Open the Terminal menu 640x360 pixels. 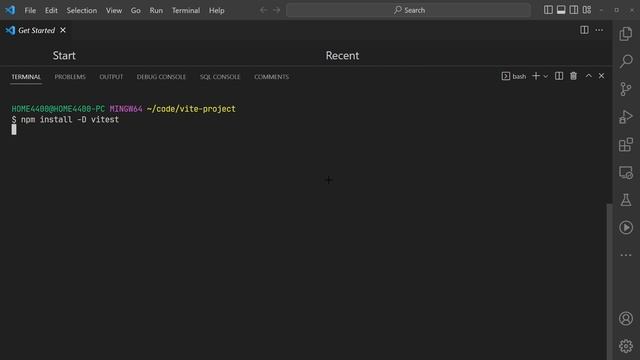[x=186, y=10]
